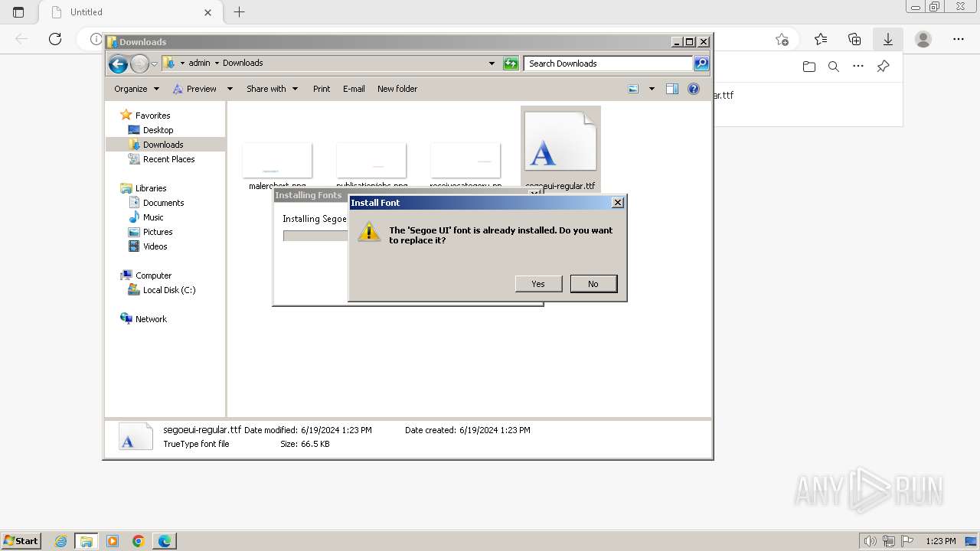This screenshot has width=980, height=551.
Task: Click the Edge tab actions icon
Action: (18, 12)
